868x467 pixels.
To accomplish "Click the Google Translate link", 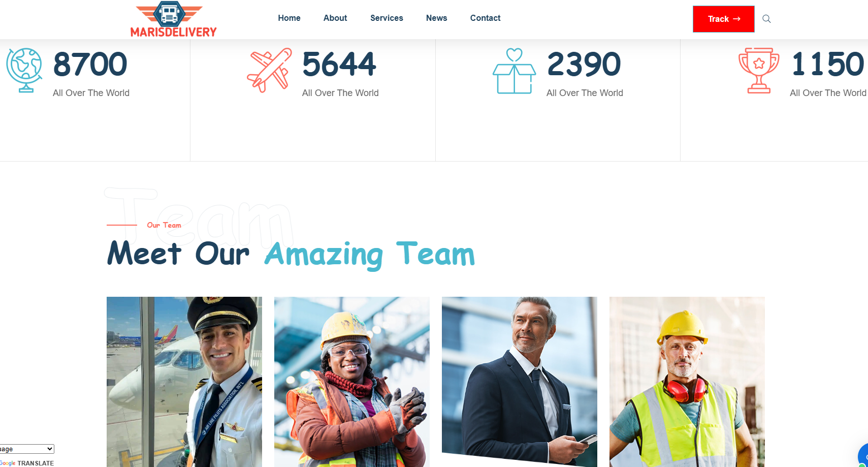I will coord(26,463).
